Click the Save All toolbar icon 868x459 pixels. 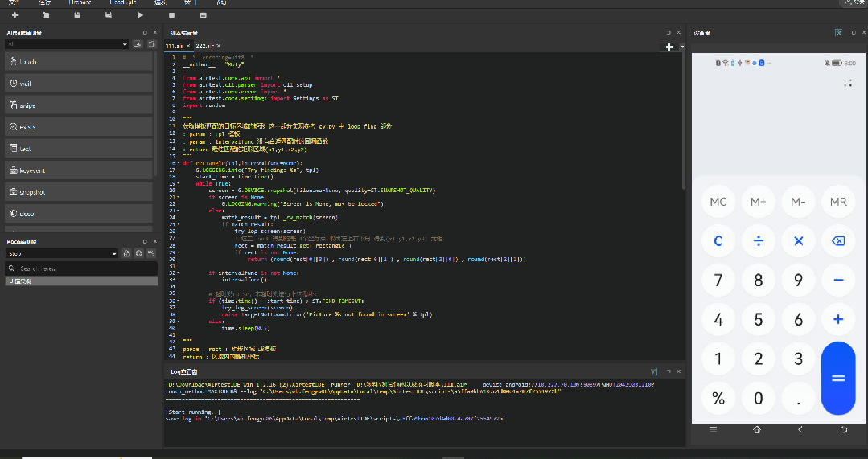(108, 15)
